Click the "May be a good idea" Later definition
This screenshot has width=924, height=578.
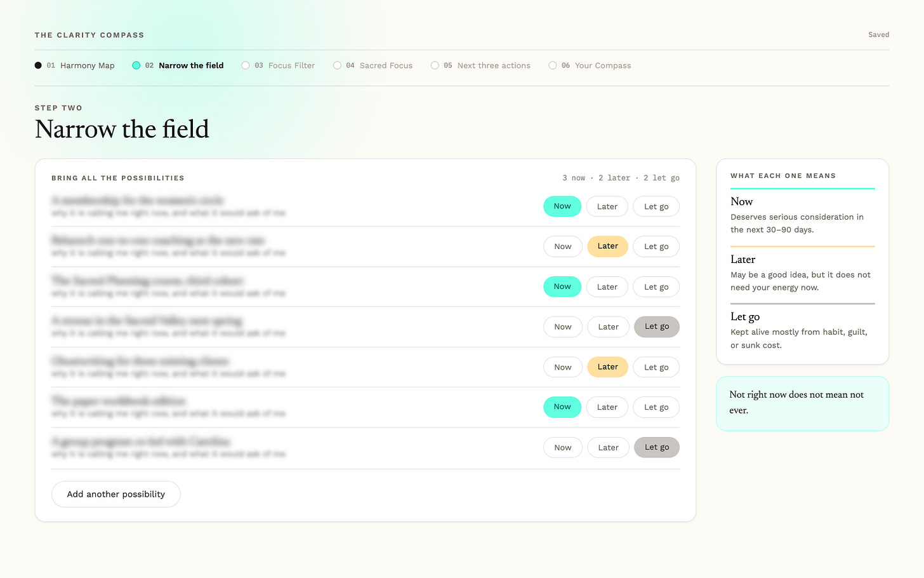(801, 281)
